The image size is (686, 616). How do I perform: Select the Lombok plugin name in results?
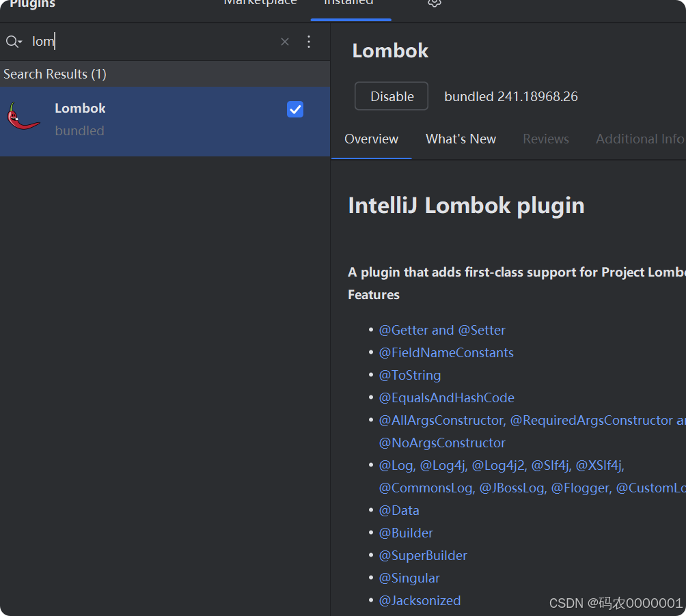[x=80, y=108]
